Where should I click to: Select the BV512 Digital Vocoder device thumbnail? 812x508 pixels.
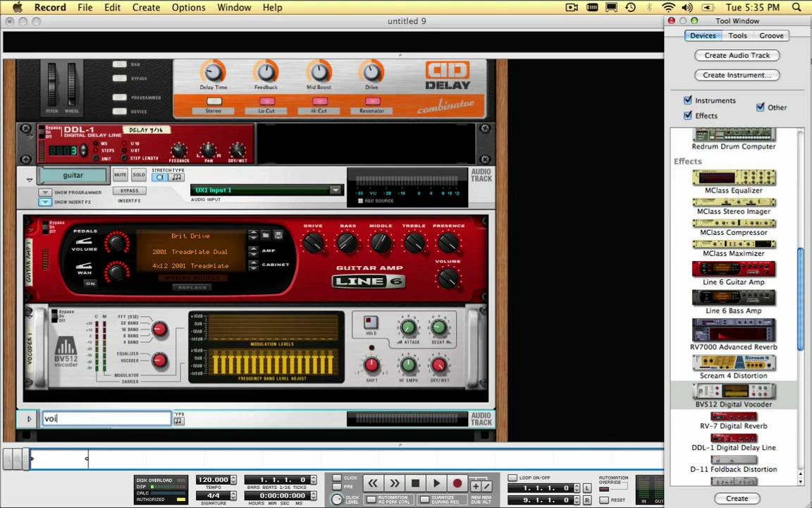(733, 392)
